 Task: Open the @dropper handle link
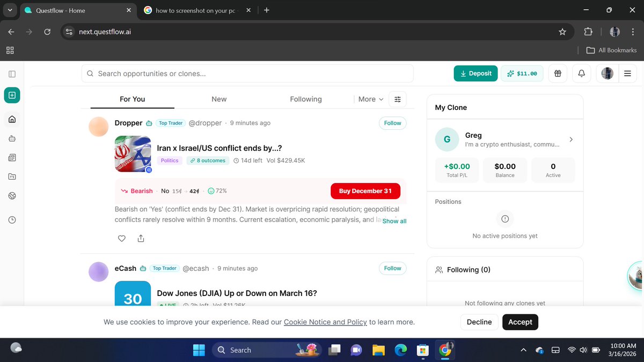click(x=205, y=123)
